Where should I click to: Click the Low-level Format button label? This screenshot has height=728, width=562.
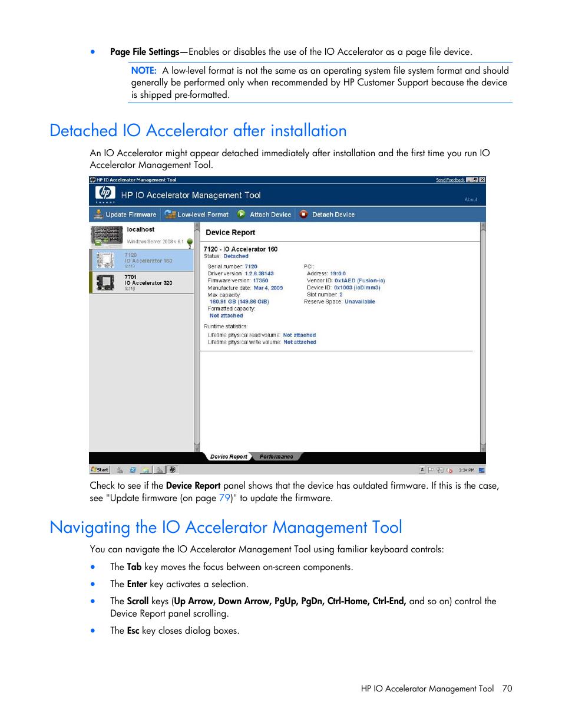tap(203, 215)
